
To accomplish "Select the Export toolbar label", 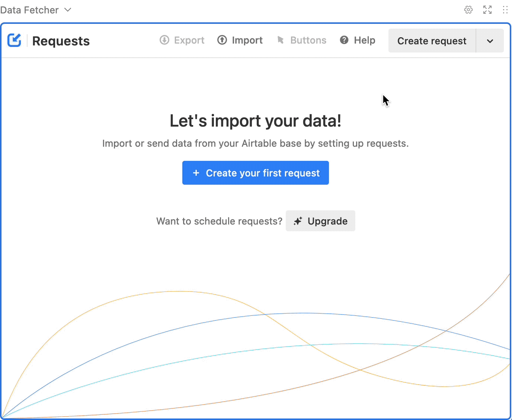I will pyautogui.click(x=189, y=40).
